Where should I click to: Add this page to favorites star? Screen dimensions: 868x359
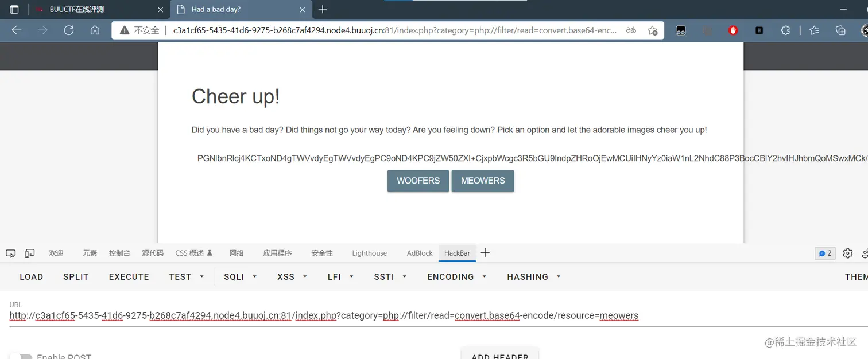click(652, 30)
